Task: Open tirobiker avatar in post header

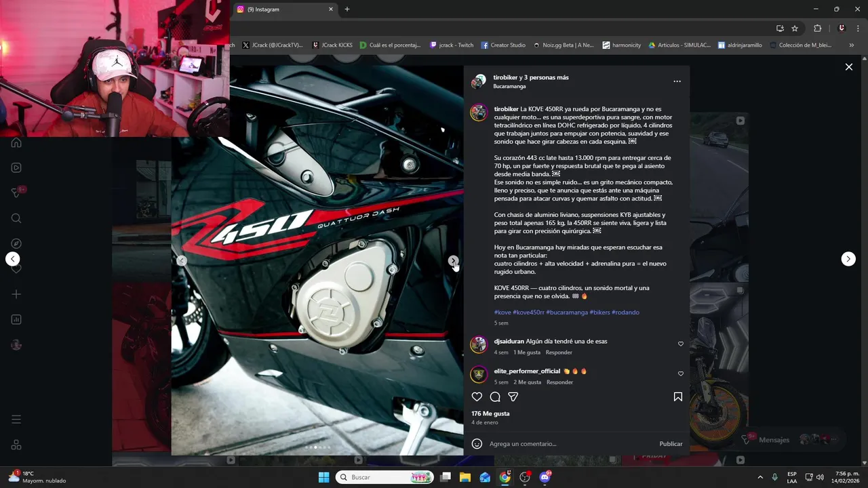Action: coord(479,82)
